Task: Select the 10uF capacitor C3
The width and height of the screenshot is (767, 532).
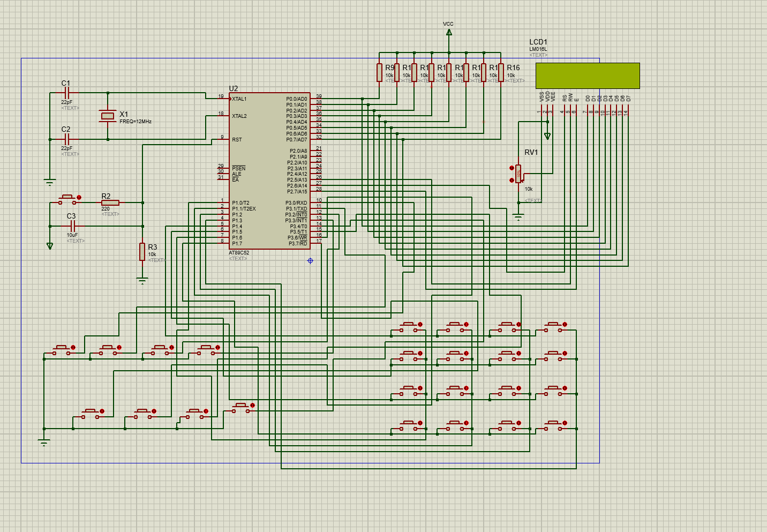Action: click(x=73, y=226)
